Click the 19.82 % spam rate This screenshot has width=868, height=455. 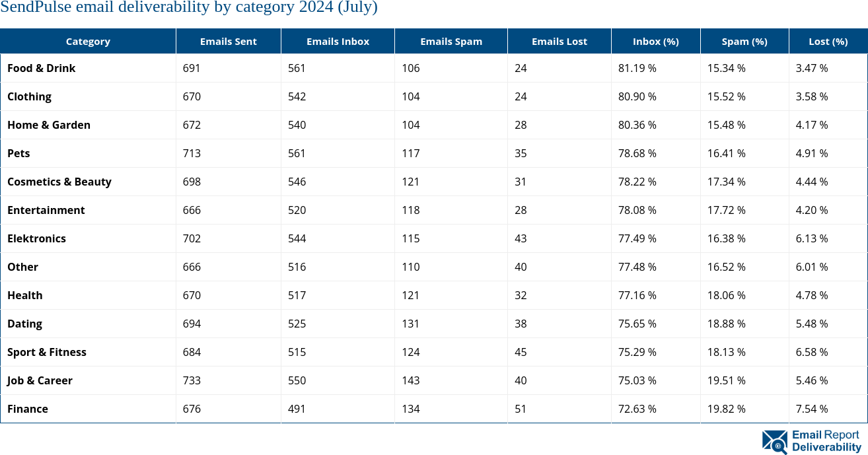[727, 409]
